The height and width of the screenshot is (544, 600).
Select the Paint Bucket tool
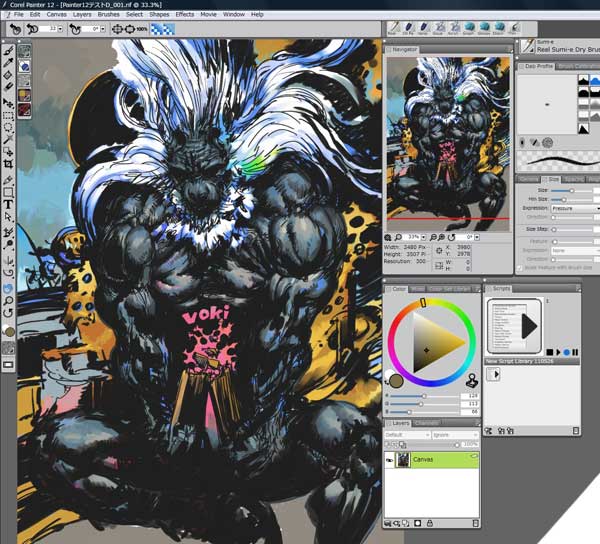tap(9, 75)
